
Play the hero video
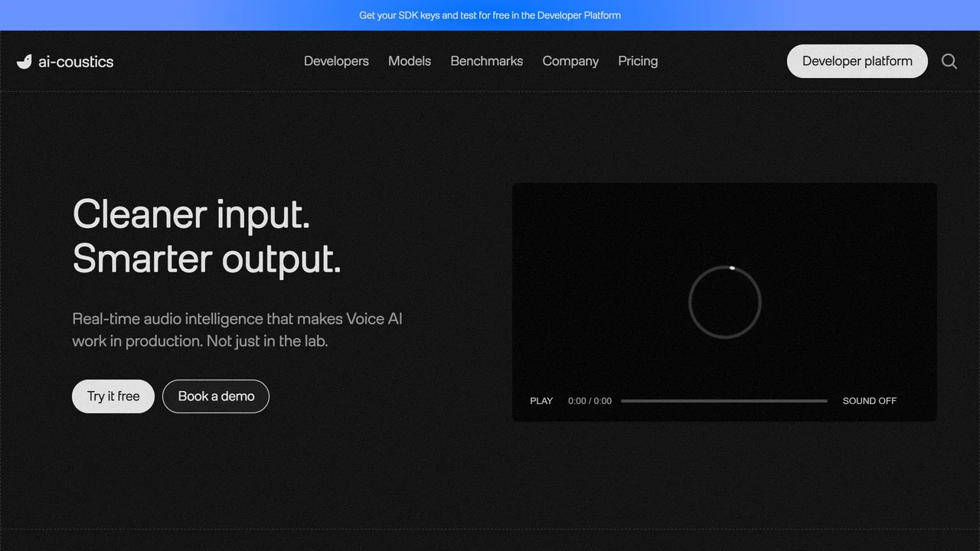coord(541,401)
